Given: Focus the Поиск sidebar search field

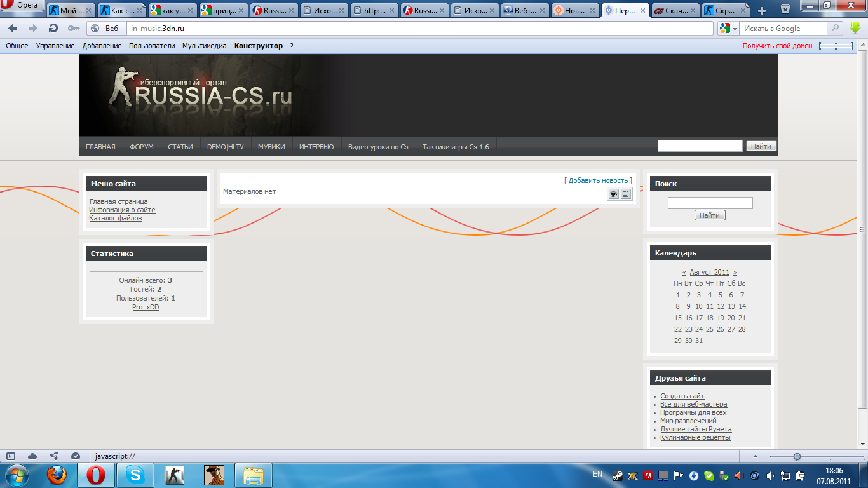Looking at the screenshot, I should coord(710,203).
